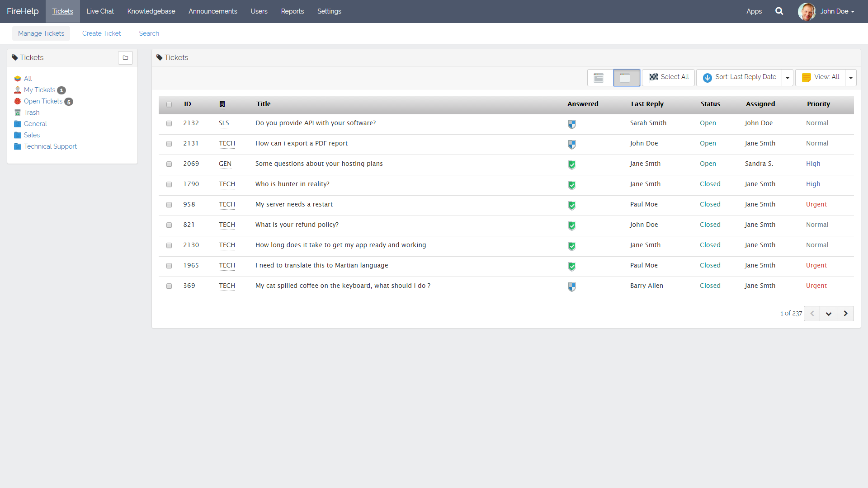Go to Announcements in the navbar

click(x=212, y=11)
